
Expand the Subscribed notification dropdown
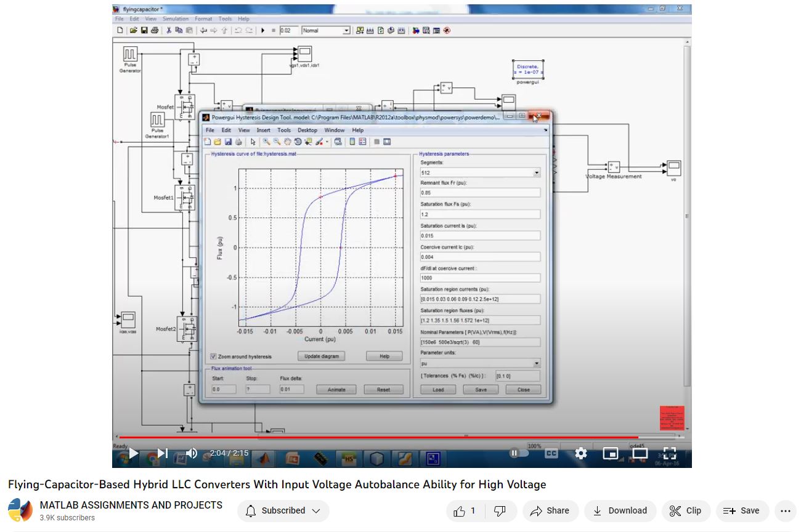[283, 510]
